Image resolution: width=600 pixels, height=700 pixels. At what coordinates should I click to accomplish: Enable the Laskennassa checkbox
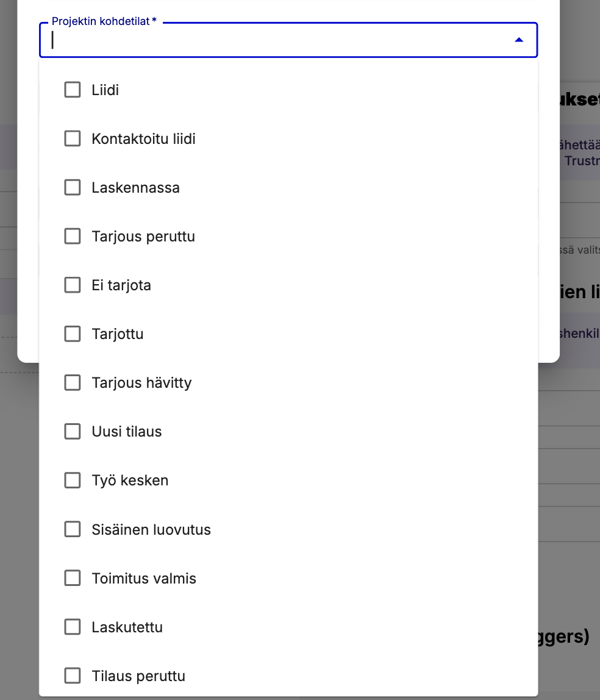pyautogui.click(x=73, y=188)
